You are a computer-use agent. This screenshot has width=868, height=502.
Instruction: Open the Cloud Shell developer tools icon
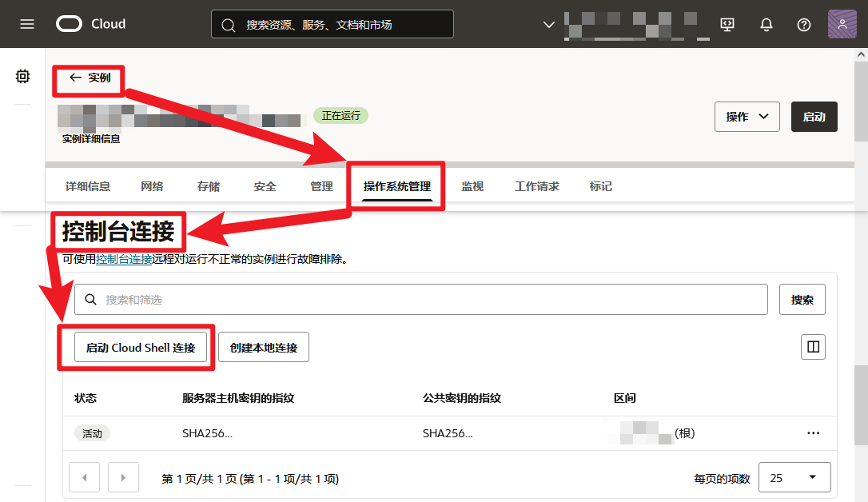point(727,24)
